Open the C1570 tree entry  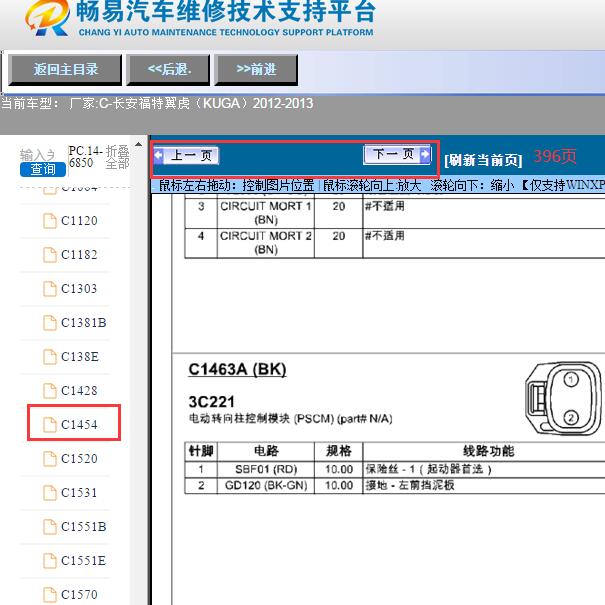79,594
